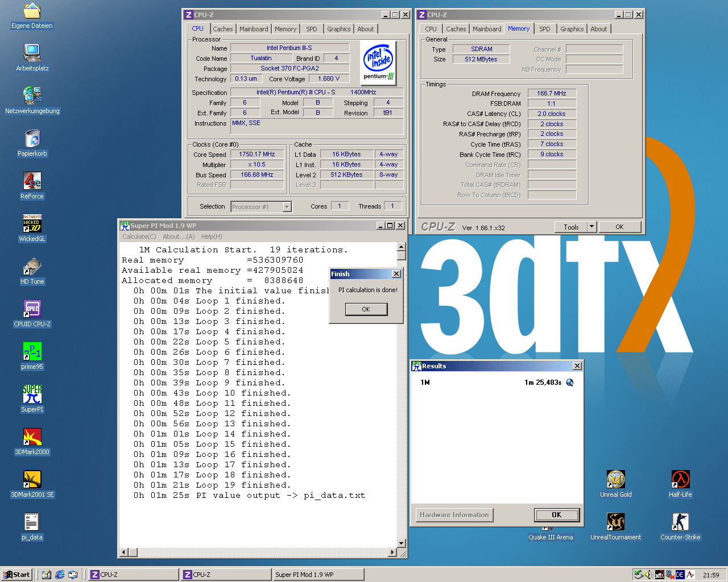728x582 pixels.
Task: Click the memory Type value SDRAM
Action: 482,49
